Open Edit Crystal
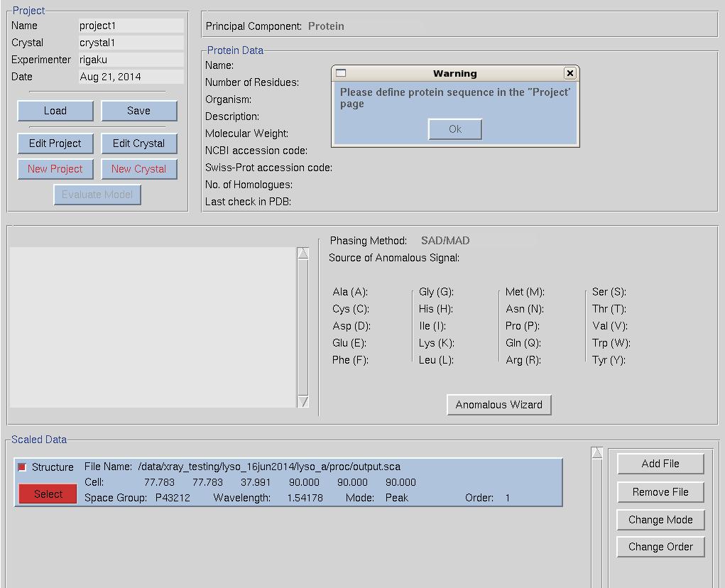Image resolution: width=725 pixels, height=588 pixels. pyautogui.click(x=138, y=143)
